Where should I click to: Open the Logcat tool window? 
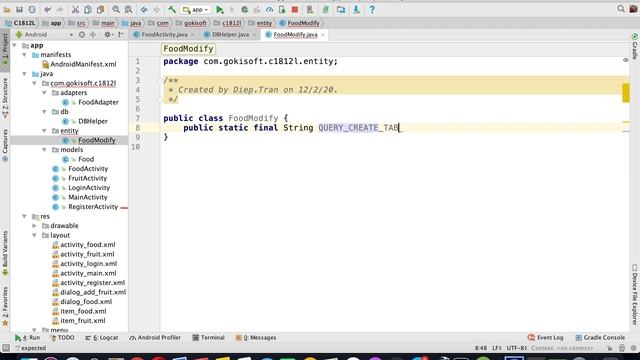coord(102,338)
